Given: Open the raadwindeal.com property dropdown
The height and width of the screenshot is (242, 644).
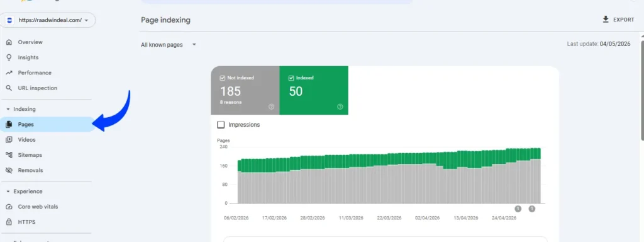Looking at the screenshot, I should pos(48,20).
